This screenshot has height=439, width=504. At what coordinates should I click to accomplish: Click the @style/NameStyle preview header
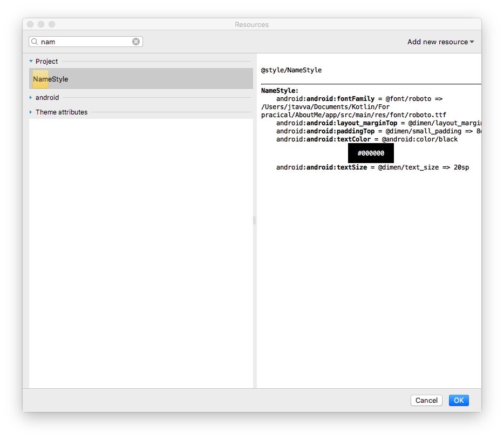point(291,70)
